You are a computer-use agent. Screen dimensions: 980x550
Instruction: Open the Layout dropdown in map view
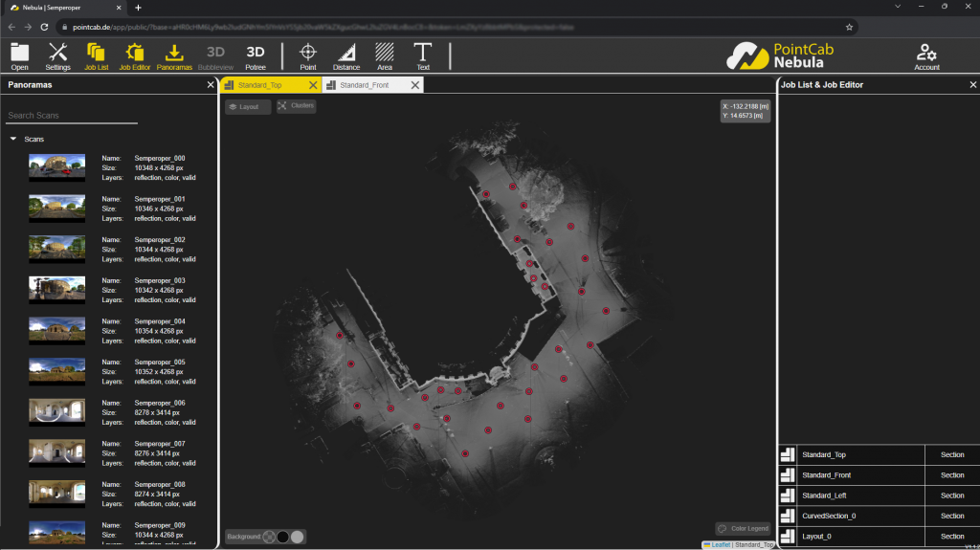248,107
